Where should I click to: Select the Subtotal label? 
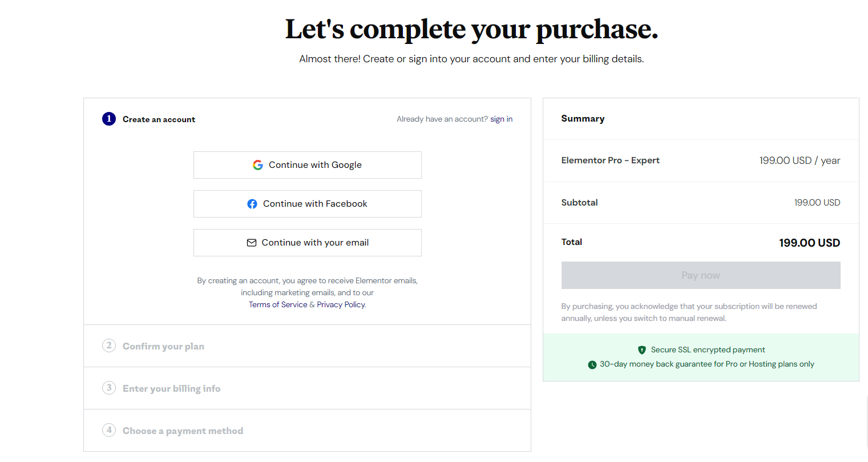click(x=579, y=203)
